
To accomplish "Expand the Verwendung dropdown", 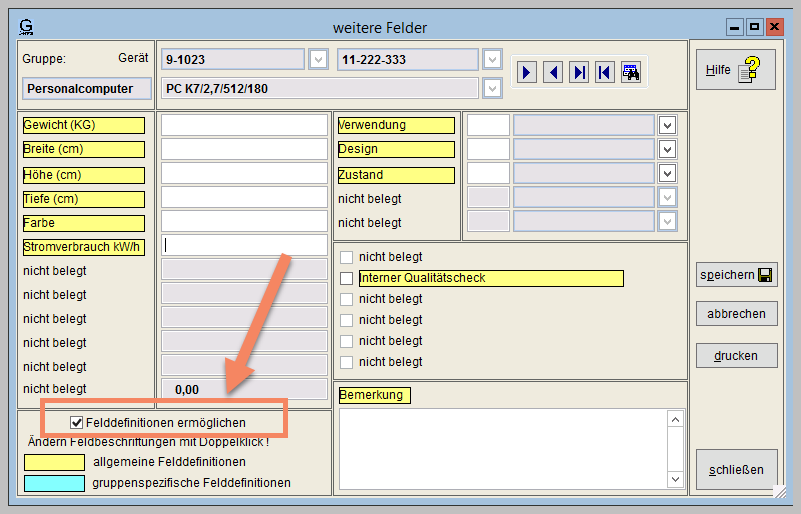I will click(x=668, y=125).
